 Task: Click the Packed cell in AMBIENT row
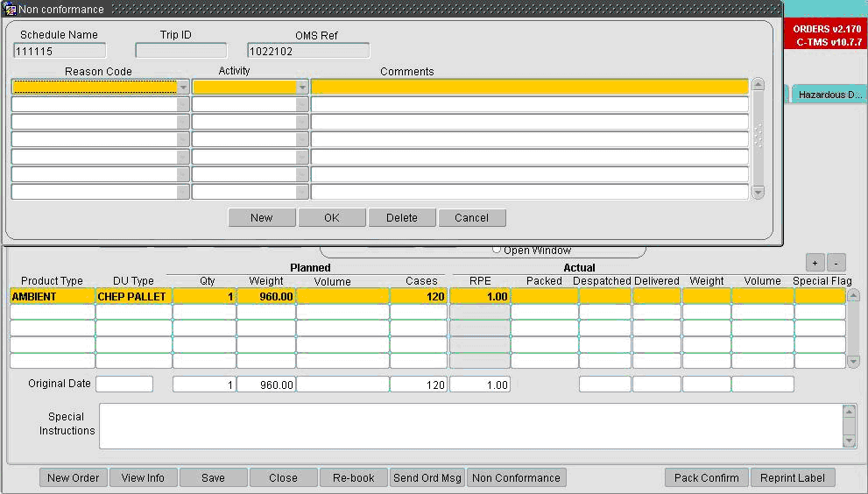544,296
